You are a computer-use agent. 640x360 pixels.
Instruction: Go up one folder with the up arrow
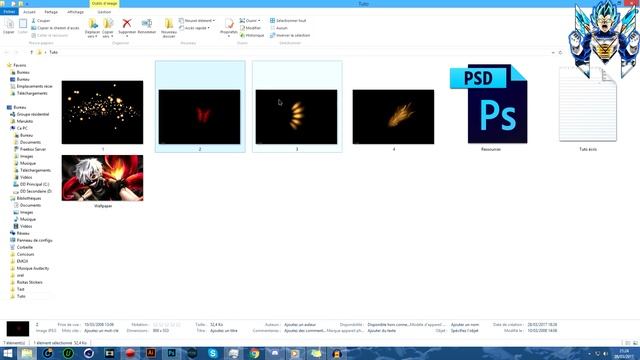tap(31, 52)
